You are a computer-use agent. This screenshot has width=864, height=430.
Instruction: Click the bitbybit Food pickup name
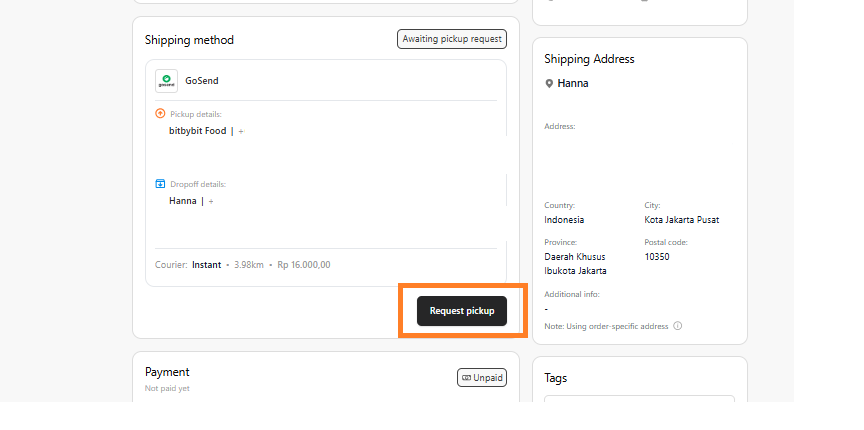pyautogui.click(x=198, y=131)
